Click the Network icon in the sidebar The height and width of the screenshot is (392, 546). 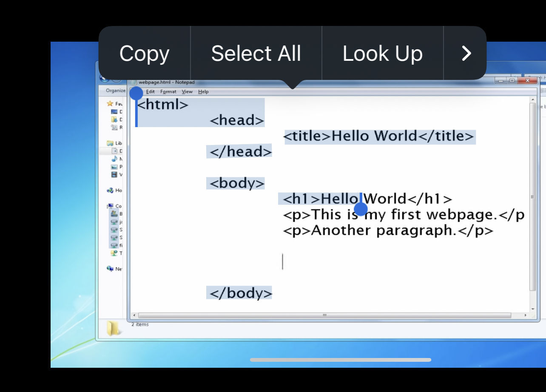coord(110,269)
